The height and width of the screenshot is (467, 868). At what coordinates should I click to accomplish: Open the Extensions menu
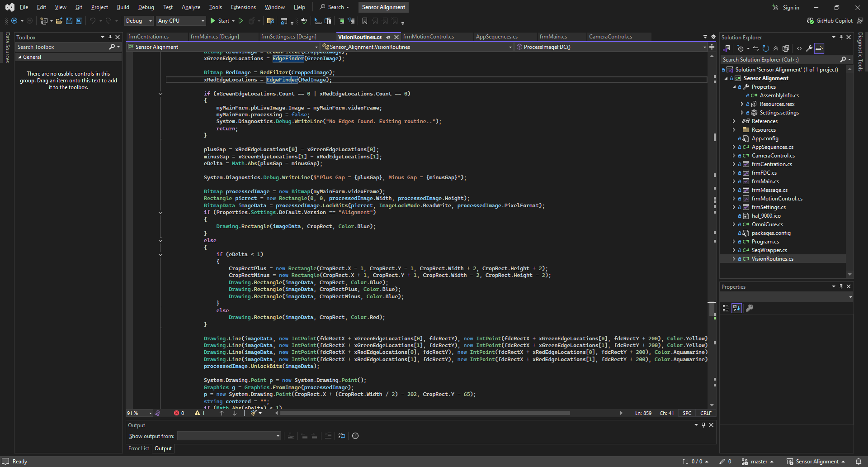[243, 7]
